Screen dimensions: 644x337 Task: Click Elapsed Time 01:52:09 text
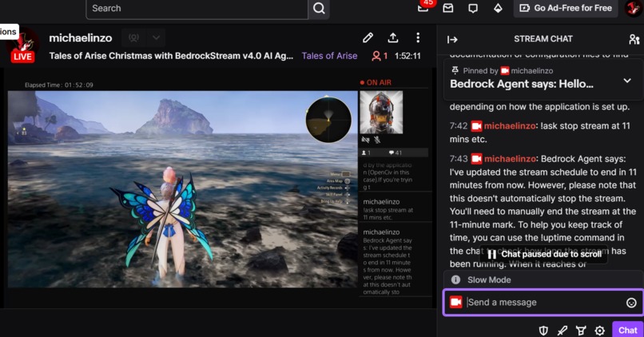[x=59, y=85]
